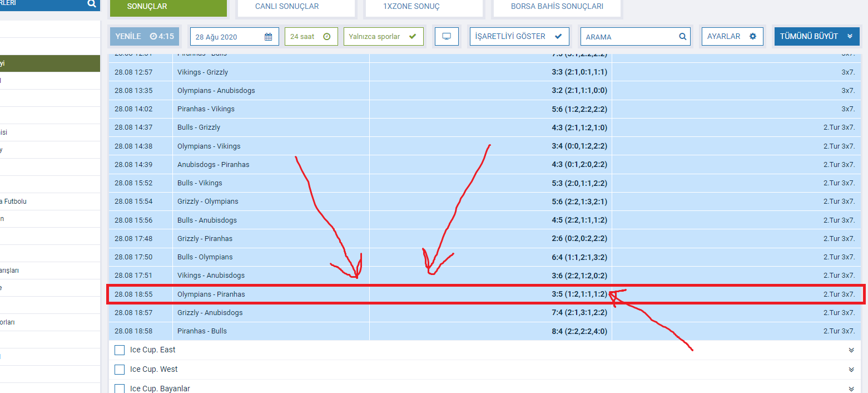Open the 24 saat time range dropdown
This screenshot has height=393, width=868.
click(311, 37)
